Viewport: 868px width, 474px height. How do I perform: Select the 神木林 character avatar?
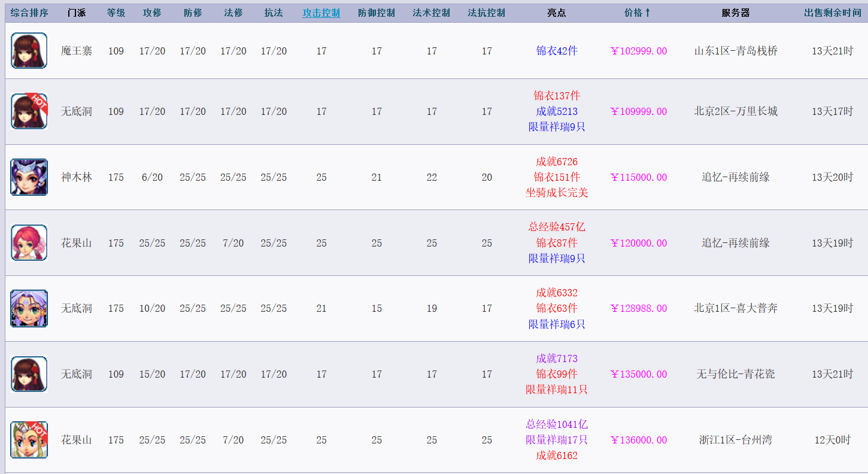[x=29, y=177]
